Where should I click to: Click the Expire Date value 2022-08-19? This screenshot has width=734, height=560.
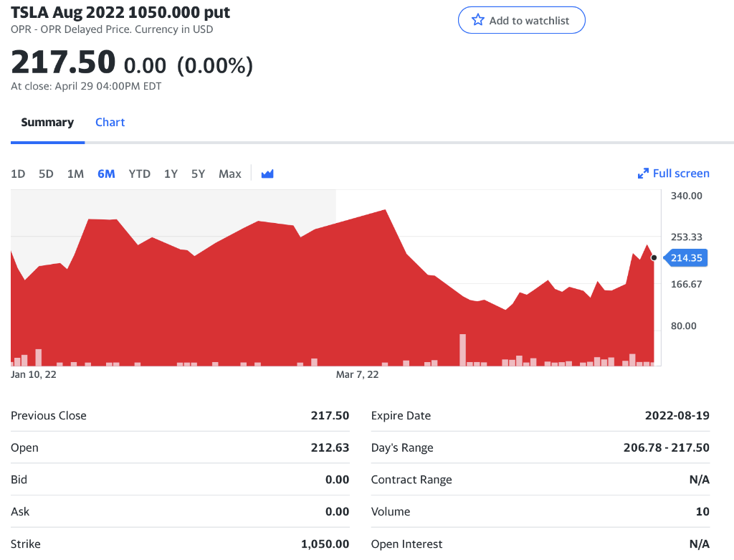pyautogui.click(x=677, y=415)
